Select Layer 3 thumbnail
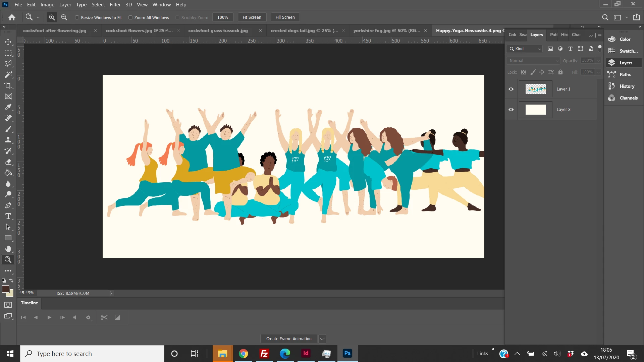Viewport: 644px width, 362px height. 535,110
